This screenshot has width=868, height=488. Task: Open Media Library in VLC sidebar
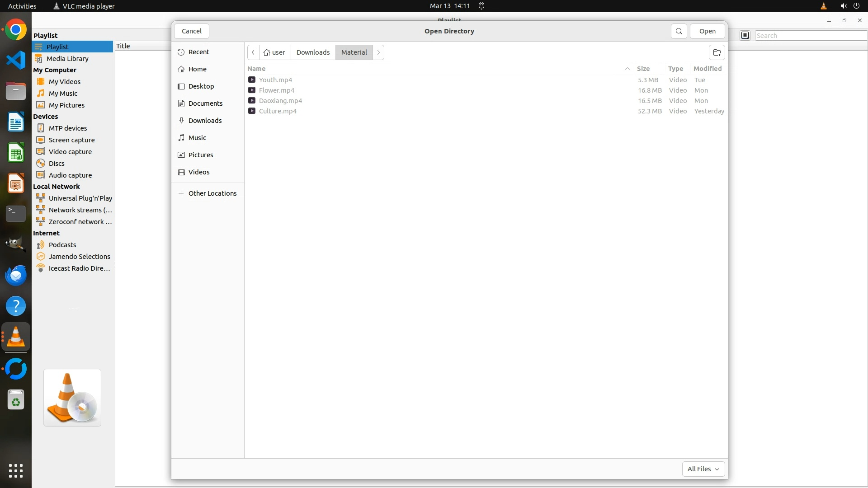tap(67, 59)
